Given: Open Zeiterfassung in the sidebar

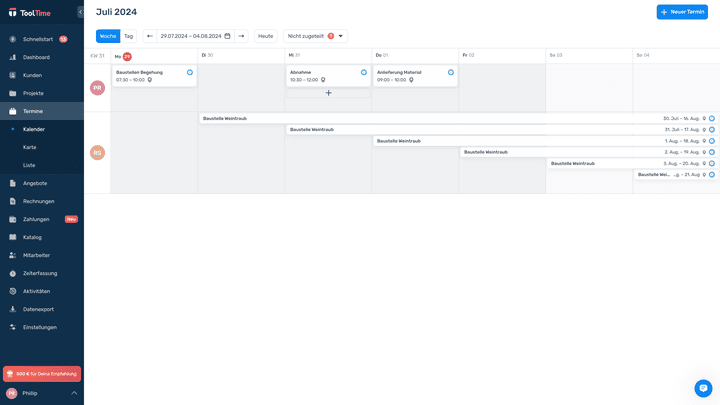Looking at the screenshot, I should (x=40, y=273).
